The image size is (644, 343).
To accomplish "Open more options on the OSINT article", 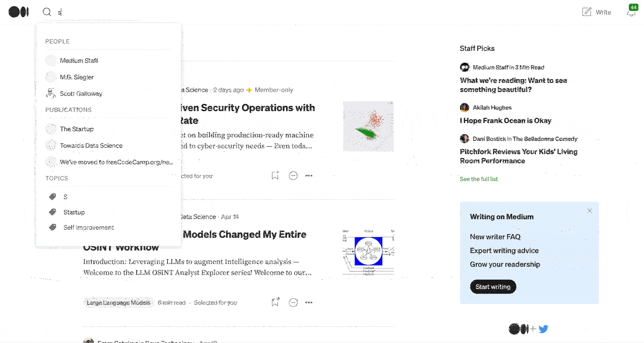I will [x=309, y=302].
